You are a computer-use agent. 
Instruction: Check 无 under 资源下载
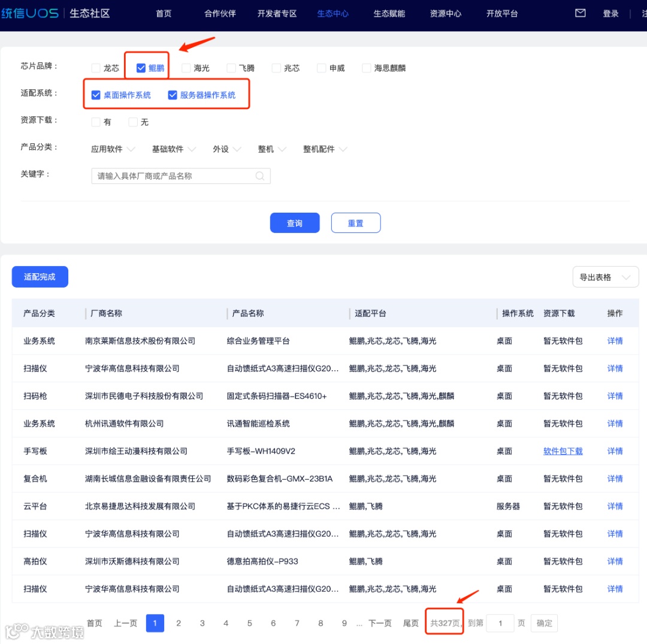tap(133, 122)
